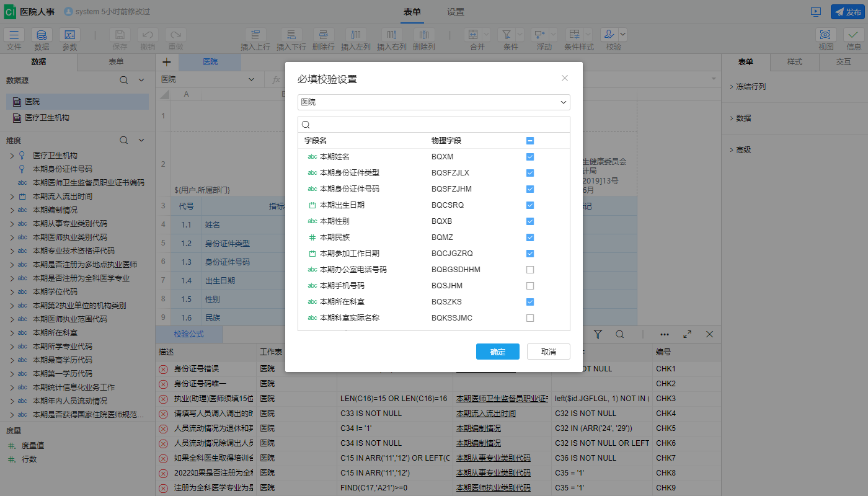The width and height of the screenshot is (868, 496).
Task: Enable required check for 本期手机号码
Action: click(x=530, y=286)
